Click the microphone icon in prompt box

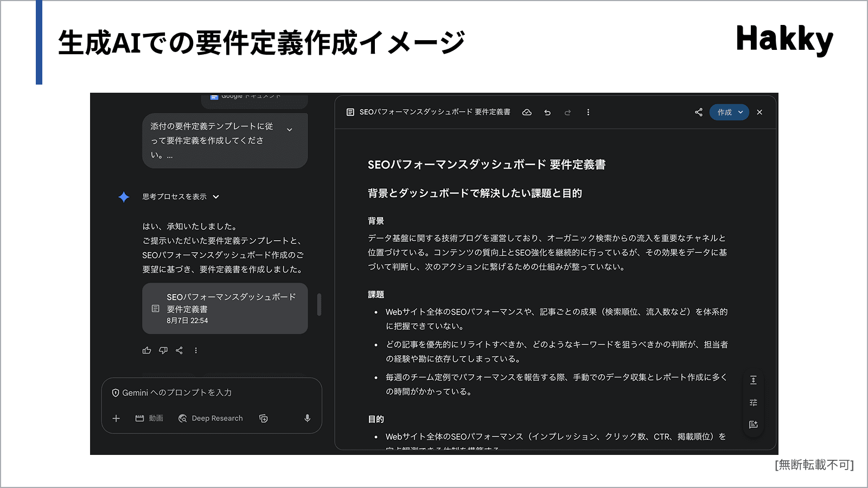[307, 418]
